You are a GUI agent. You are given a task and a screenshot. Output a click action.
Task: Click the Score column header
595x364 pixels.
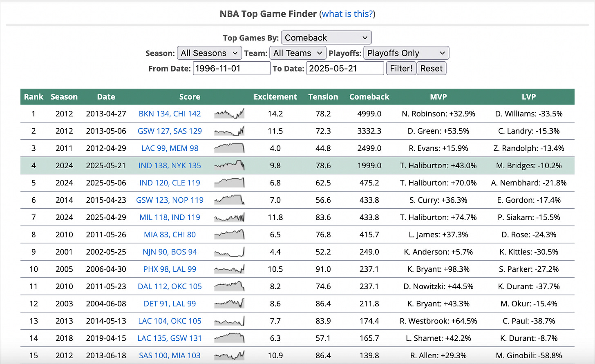(190, 97)
